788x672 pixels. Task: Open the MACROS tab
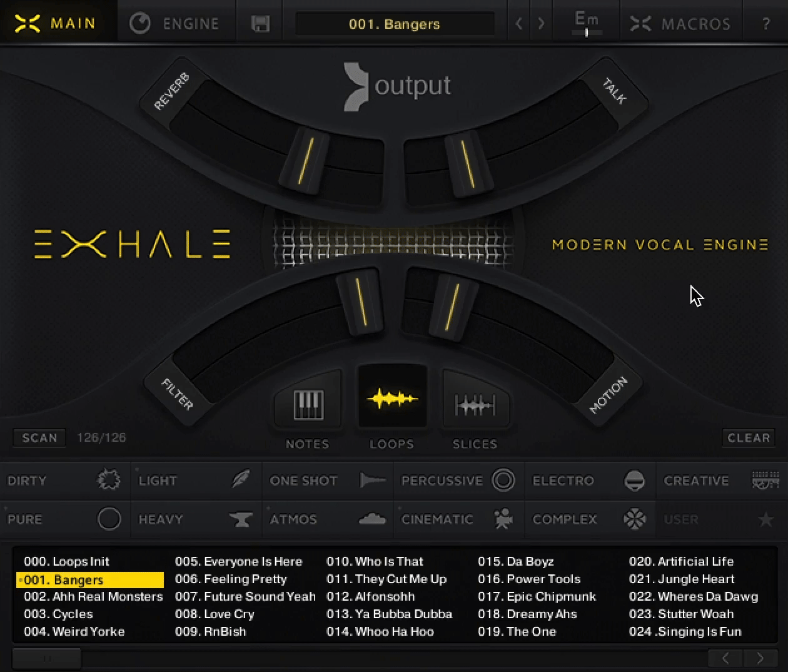[680, 24]
